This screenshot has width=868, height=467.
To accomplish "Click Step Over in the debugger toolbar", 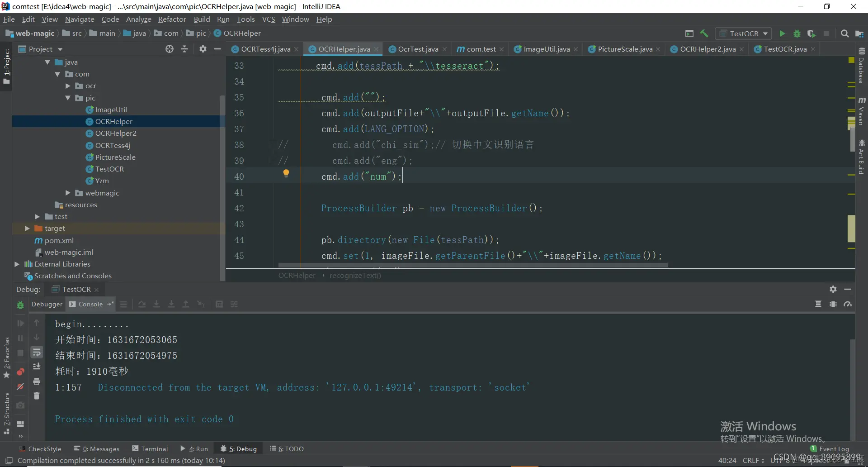I will coord(142,304).
